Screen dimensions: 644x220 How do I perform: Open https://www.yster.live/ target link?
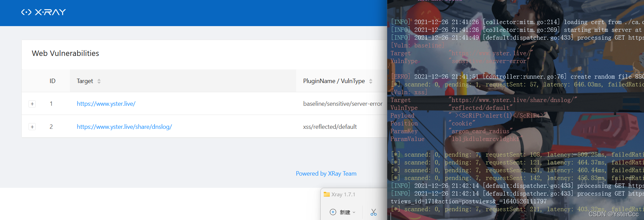coord(106,104)
